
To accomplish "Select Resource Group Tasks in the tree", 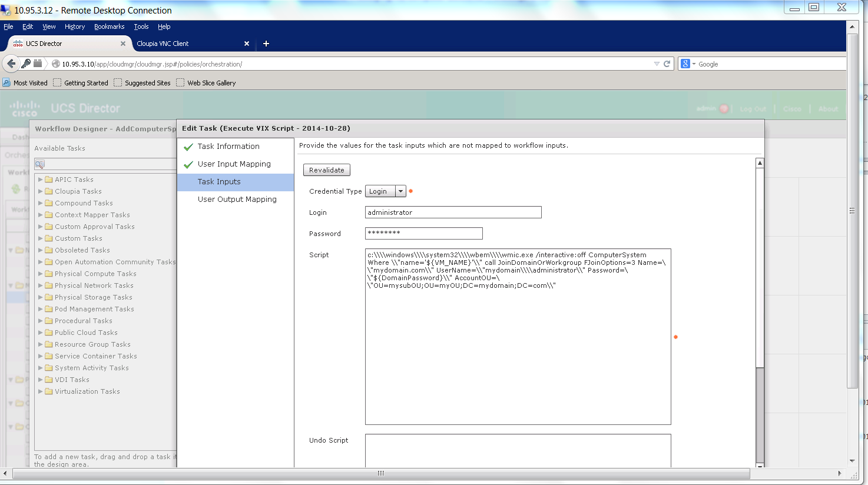I will click(92, 344).
